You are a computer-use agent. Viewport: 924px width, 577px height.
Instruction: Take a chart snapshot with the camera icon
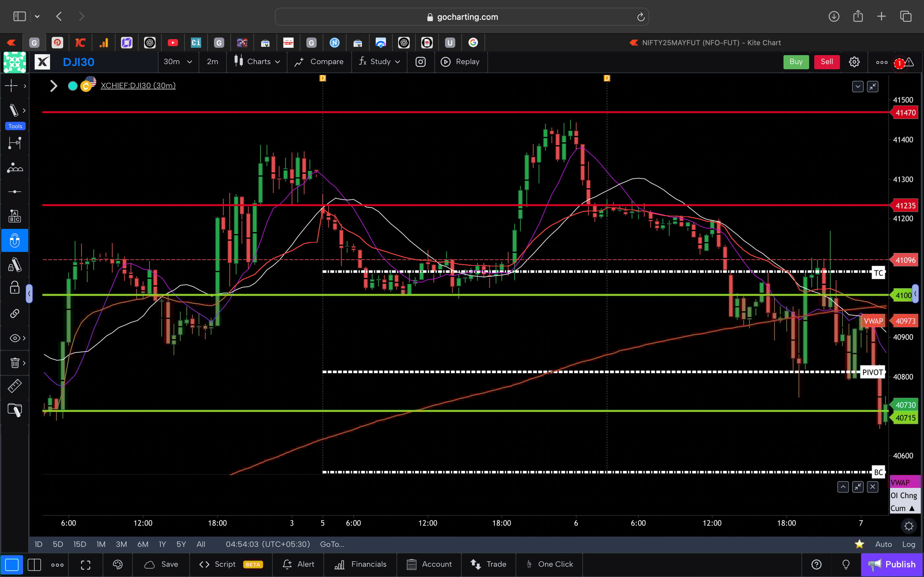click(x=420, y=62)
